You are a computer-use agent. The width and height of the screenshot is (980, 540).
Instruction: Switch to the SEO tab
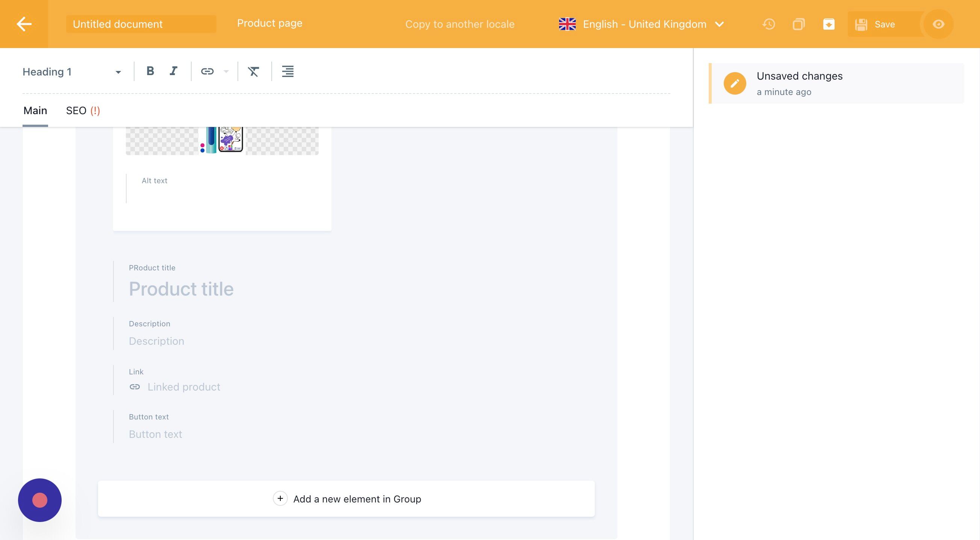(x=83, y=111)
